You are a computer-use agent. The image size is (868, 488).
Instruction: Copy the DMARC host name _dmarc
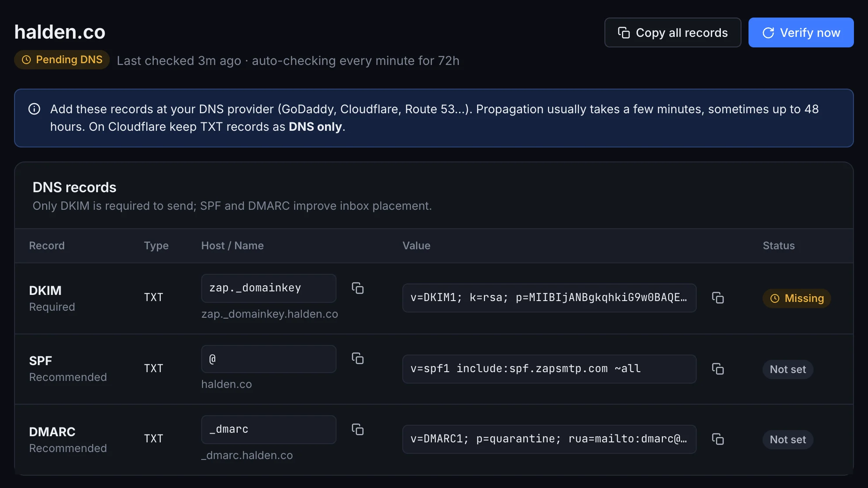(x=358, y=430)
